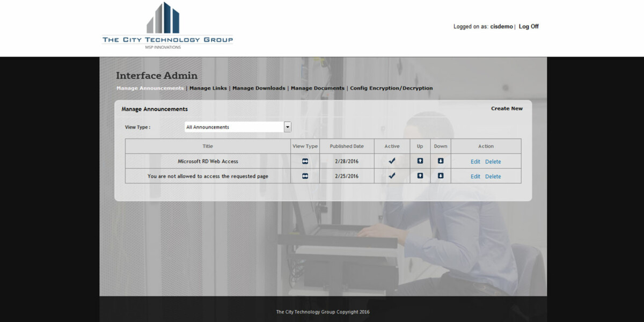The width and height of the screenshot is (644, 322).
Task: Toggle the Active checkmark for Microsoft RD Web Access
Action: coord(392,160)
